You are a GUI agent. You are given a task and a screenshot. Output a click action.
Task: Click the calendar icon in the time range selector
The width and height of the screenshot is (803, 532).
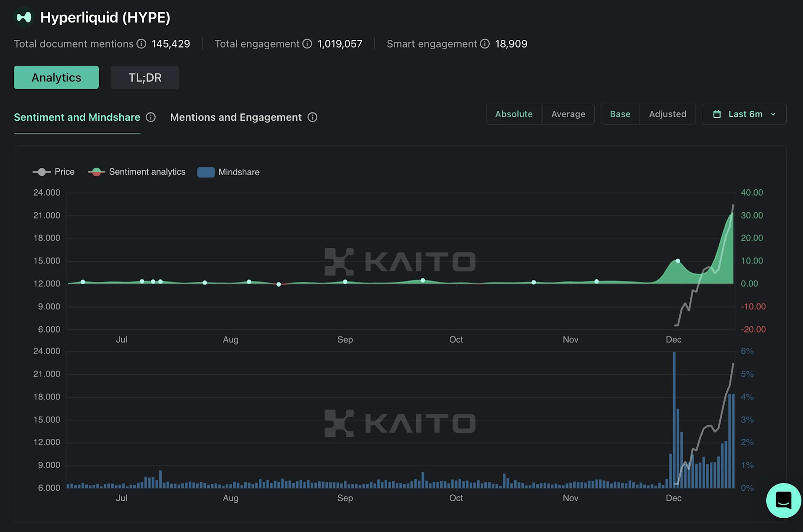click(718, 114)
